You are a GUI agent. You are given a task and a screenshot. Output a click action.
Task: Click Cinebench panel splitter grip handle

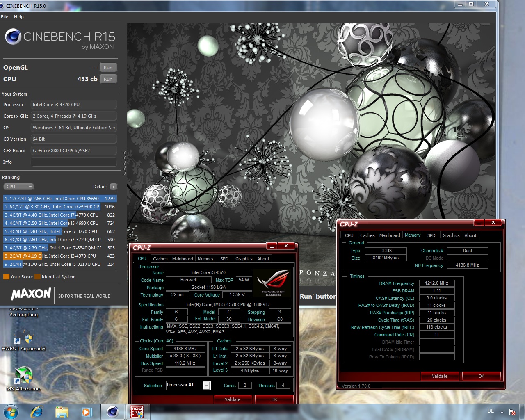pyautogui.click(x=125, y=163)
